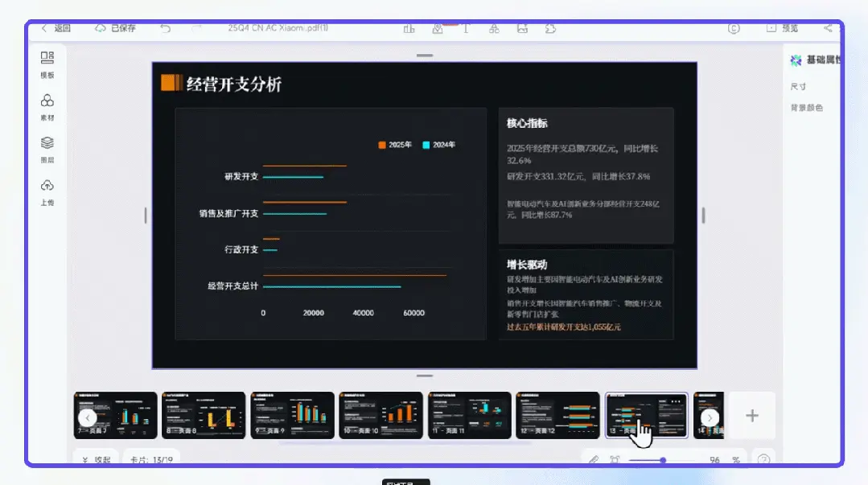
Task: Click the left arrow to show previous thumbnails
Action: 88,418
